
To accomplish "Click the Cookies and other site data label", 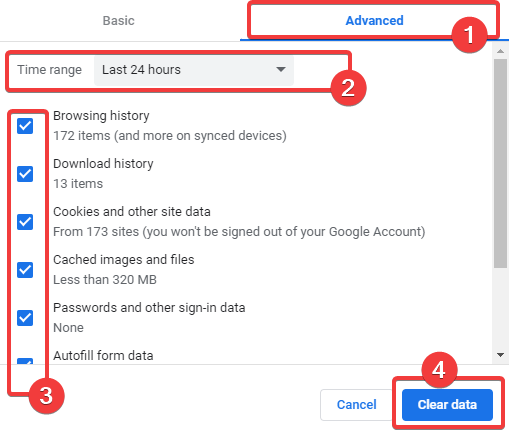I will pos(132,212).
